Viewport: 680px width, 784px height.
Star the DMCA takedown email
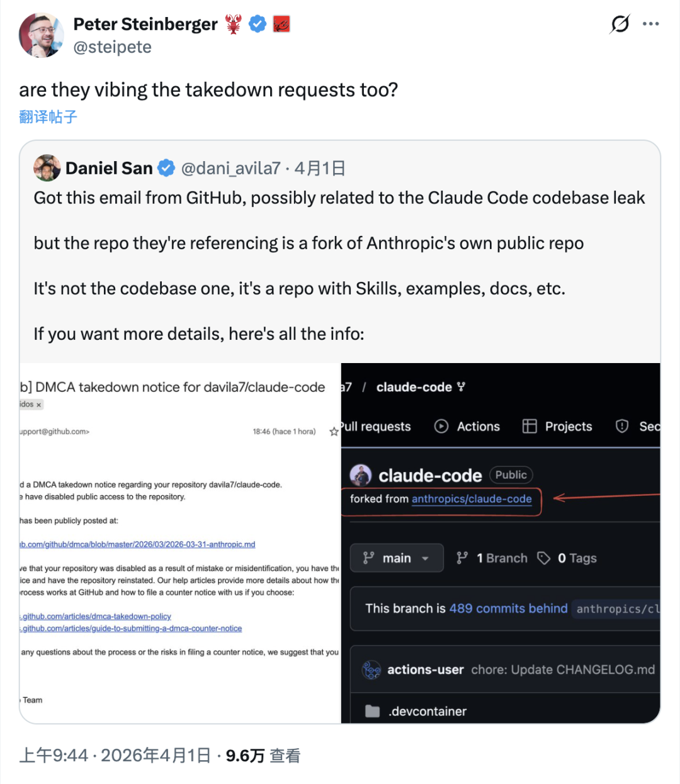[334, 432]
